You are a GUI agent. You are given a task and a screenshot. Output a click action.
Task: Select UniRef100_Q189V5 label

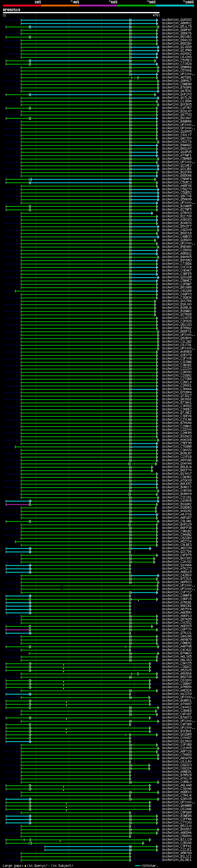[x=177, y=132]
